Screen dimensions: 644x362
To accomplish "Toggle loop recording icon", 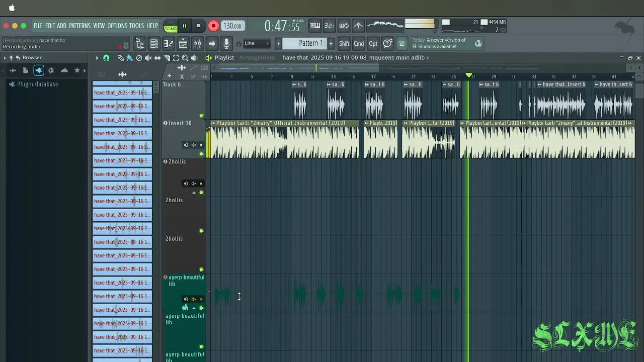I will coord(344,26).
